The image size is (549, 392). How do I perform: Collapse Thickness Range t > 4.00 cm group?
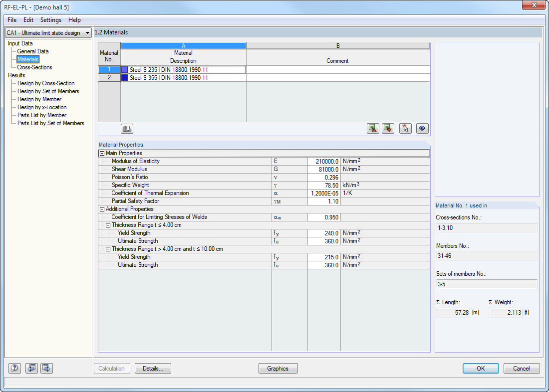click(108, 249)
